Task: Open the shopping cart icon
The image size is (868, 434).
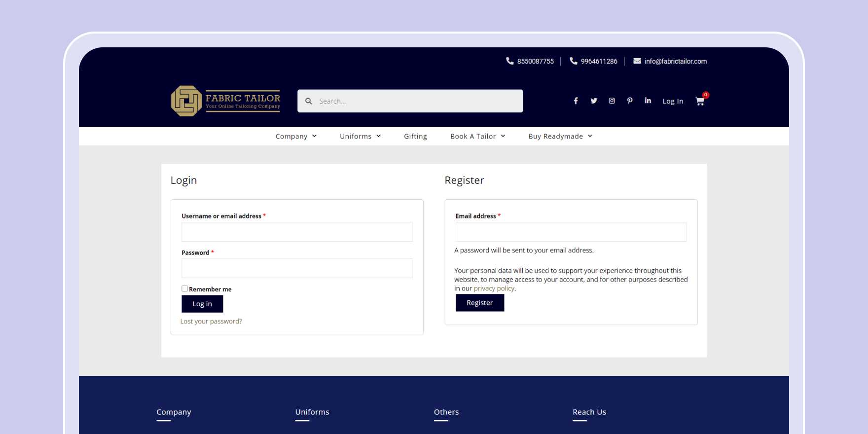Action: (700, 101)
